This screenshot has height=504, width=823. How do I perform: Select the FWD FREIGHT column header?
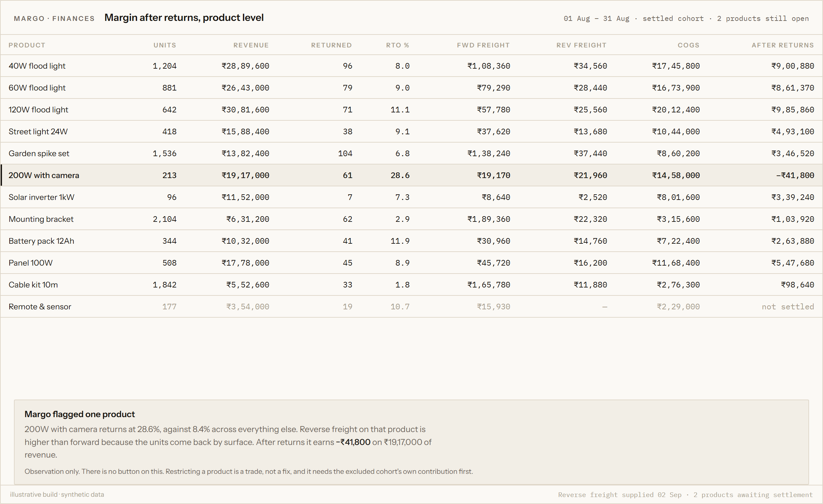pyautogui.click(x=483, y=45)
